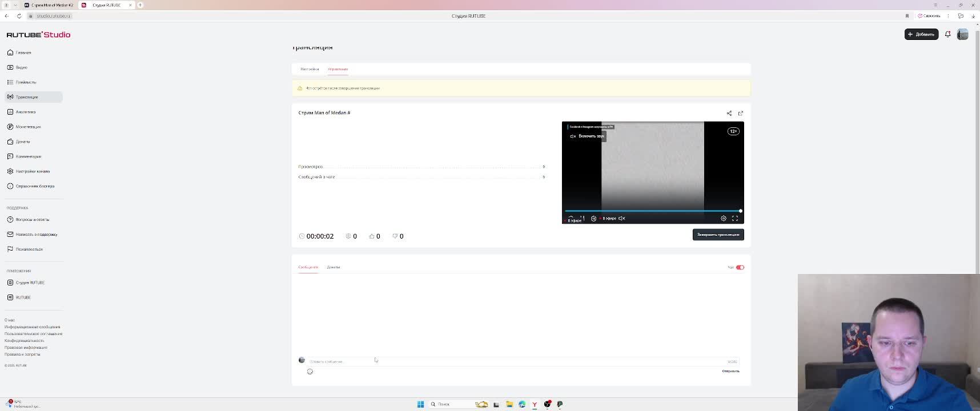Select the Донаты chat tab
Image resolution: width=980 pixels, height=411 pixels.
(x=334, y=267)
